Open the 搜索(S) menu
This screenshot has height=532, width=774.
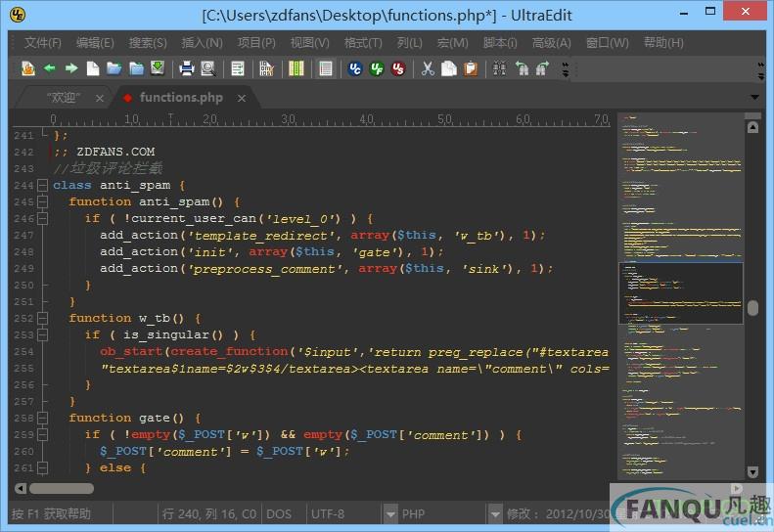tap(148, 43)
